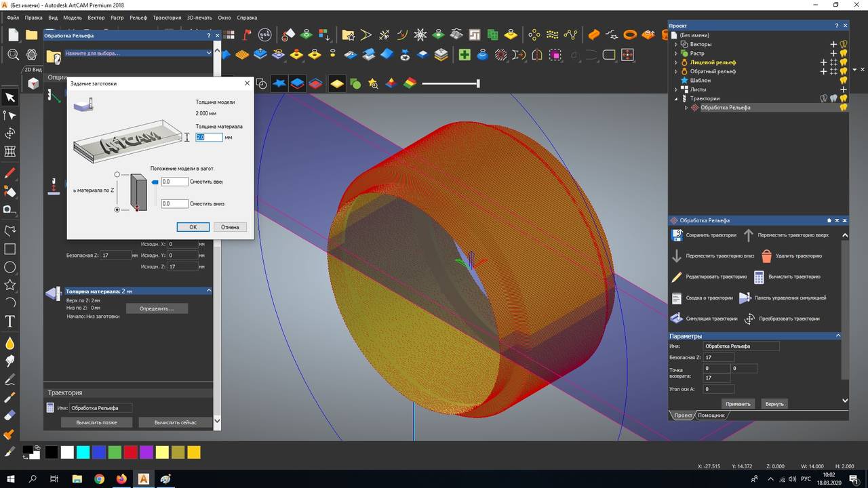Click Вычислить позже button
The width and height of the screenshot is (868, 488).
click(x=96, y=422)
